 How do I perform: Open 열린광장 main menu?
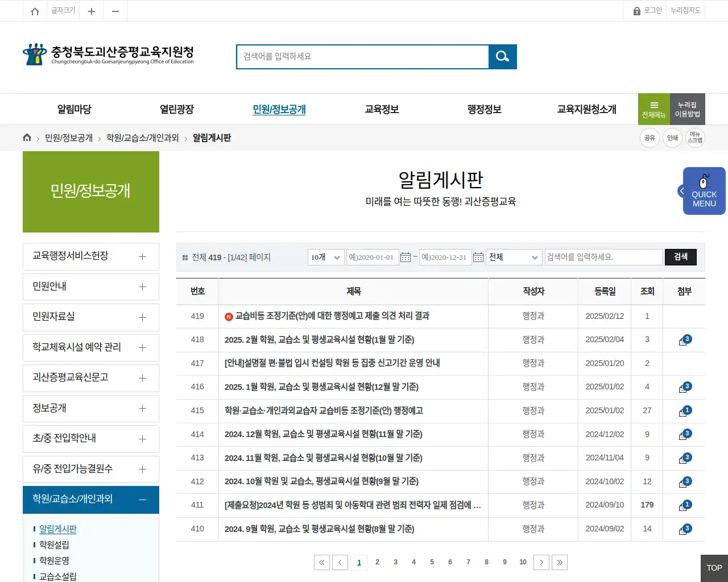pyautogui.click(x=177, y=109)
